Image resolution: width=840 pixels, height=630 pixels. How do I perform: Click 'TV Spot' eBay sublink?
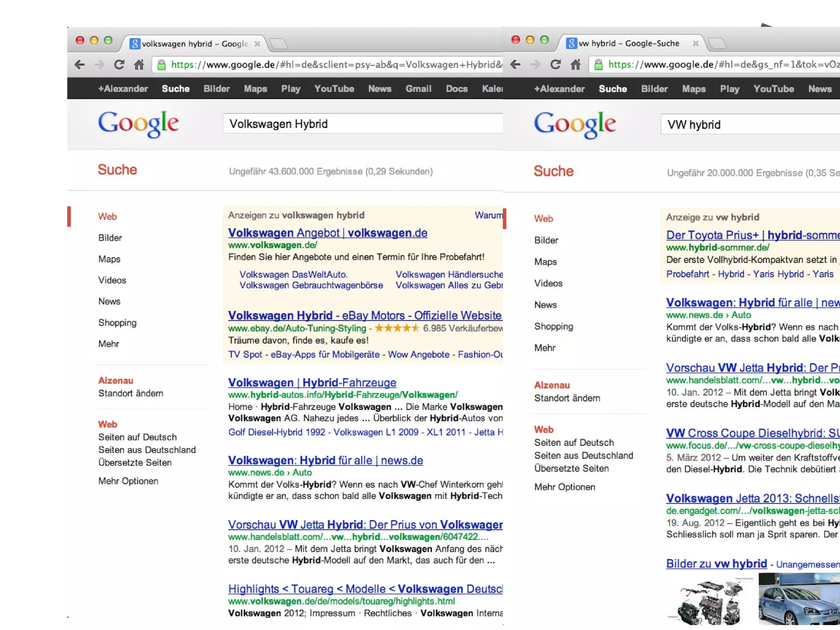coord(245,354)
